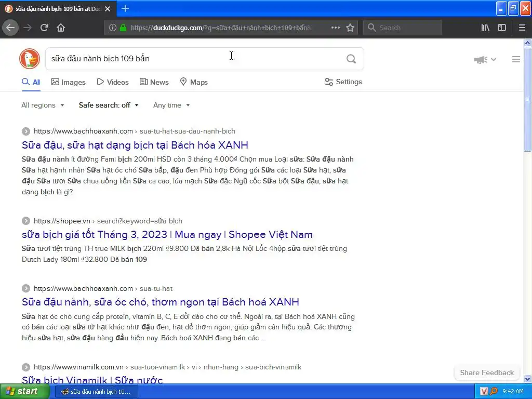Click the vertical scrollbar thumb
Screen dimensions: 532x399
[x=527, y=99]
